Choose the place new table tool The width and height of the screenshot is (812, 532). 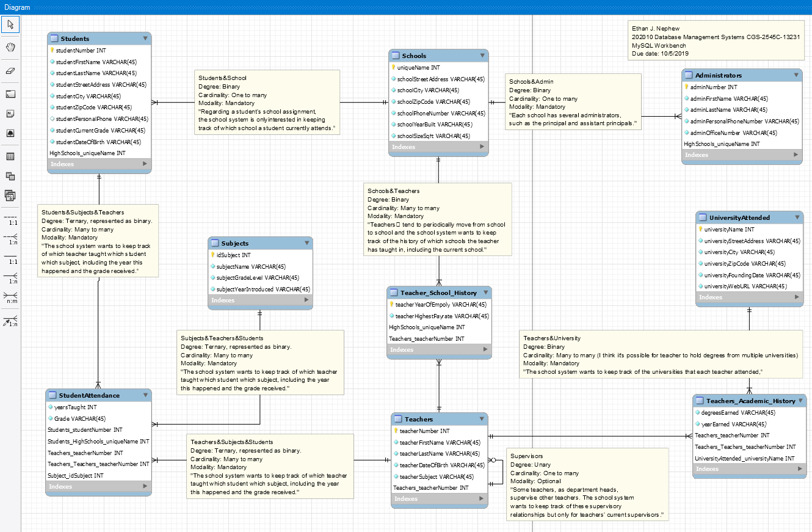(10, 156)
